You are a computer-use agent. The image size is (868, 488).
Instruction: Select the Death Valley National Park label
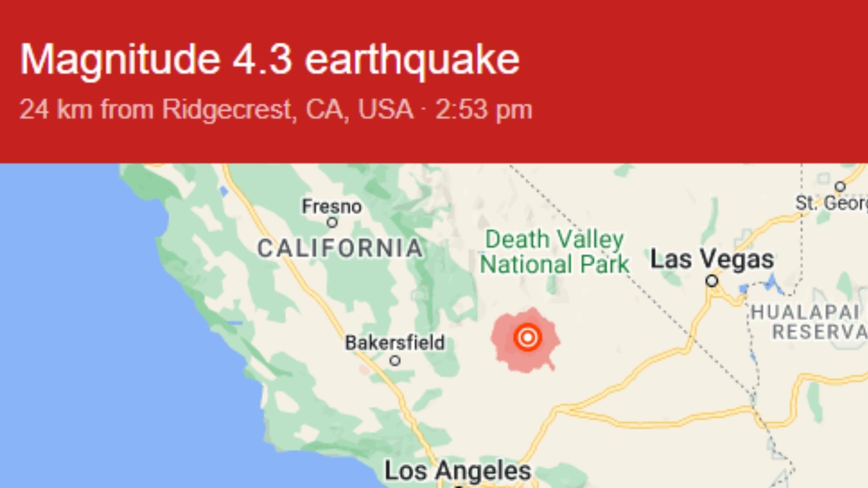[x=555, y=252]
